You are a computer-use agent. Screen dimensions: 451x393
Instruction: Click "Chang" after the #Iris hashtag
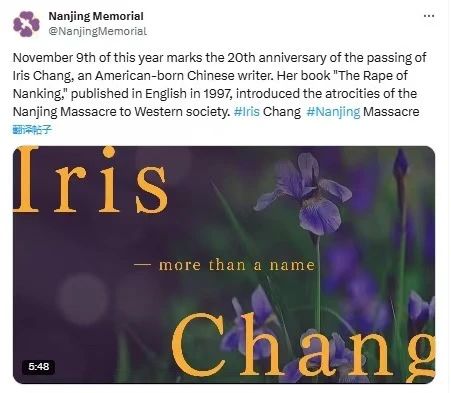282,112
